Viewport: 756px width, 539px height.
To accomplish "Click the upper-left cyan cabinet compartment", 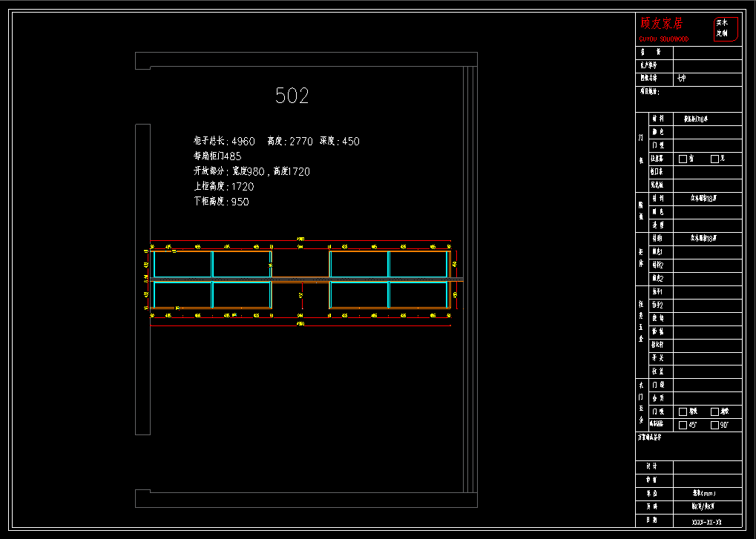I will 183,264.
